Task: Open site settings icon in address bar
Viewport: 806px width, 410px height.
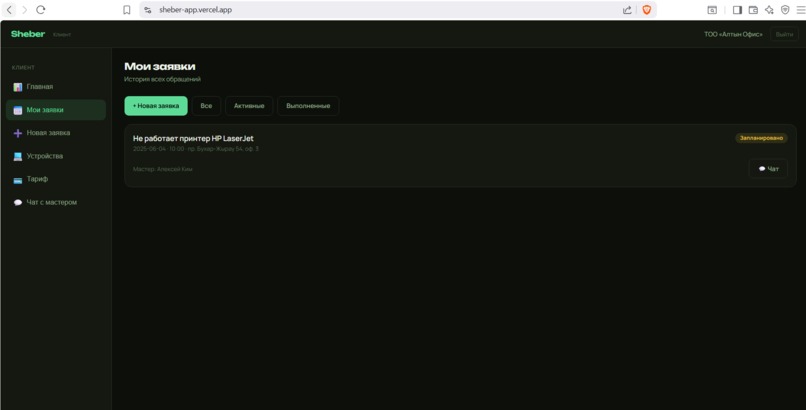Action: tap(148, 10)
